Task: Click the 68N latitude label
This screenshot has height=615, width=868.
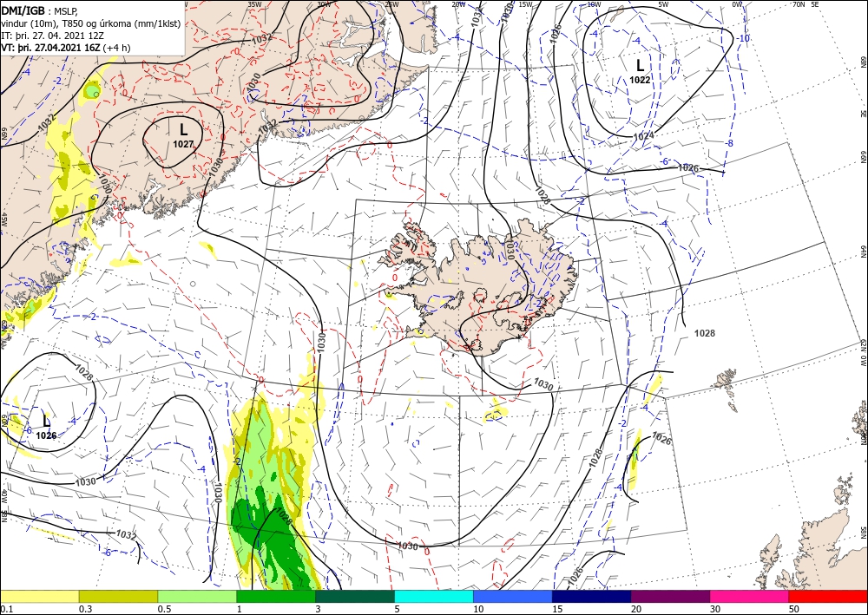Action: click(863, 62)
